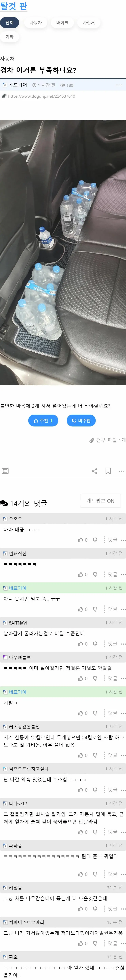Screen dimensions: 126x980
Task: Thumbs-up 8AiTNaVl's comment
Action: coord(81,644)
